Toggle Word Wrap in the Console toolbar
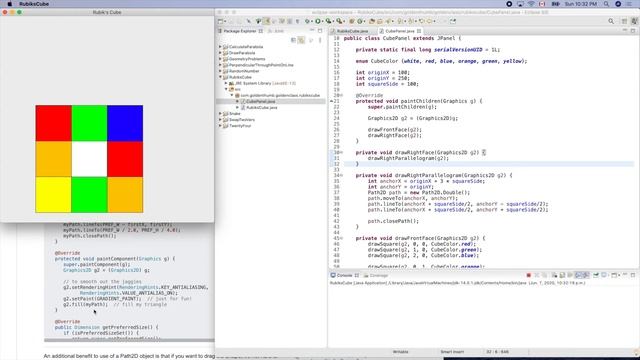This screenshot has width=640, height=360. pos(570,275)
